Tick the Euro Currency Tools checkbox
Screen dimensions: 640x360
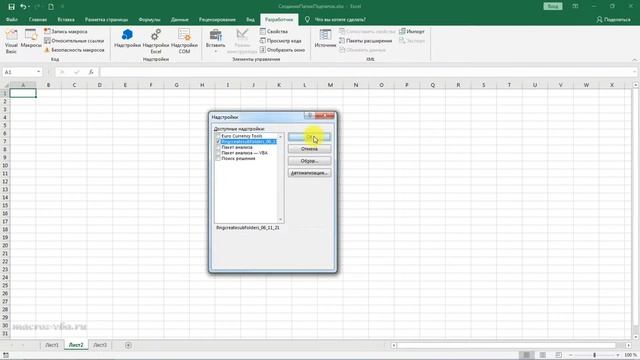(x=218, y=136)
